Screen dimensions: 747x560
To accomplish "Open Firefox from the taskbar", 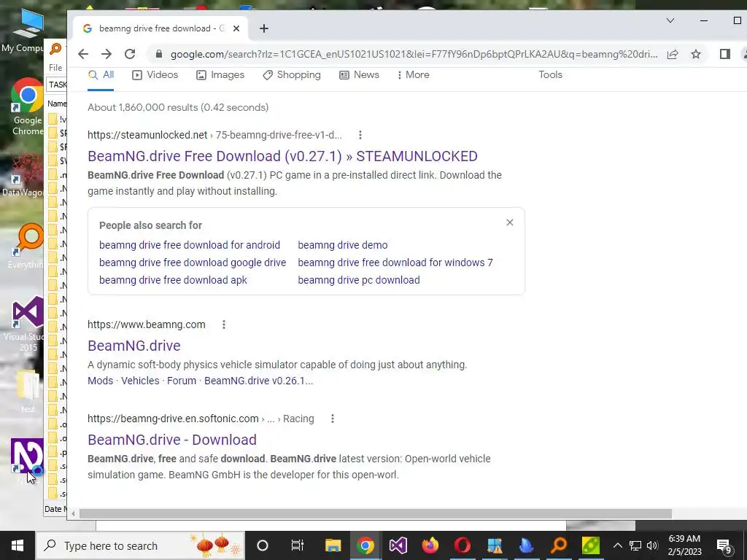I will coord(430,545).
